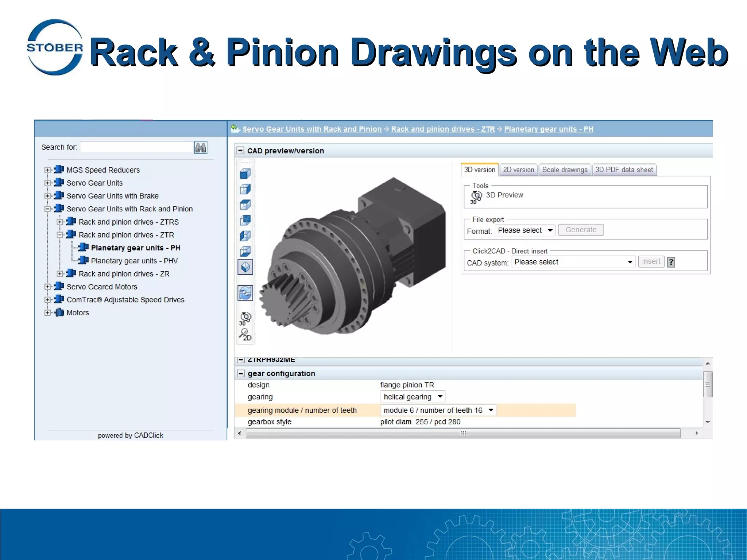Click the Motors catalog icon
This screenshot has width=747, height=560.
pos(59,312)
